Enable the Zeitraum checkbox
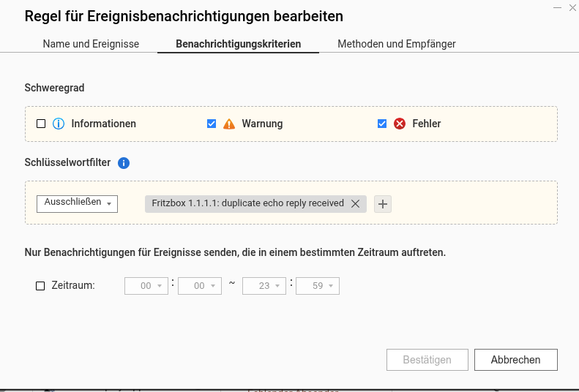Image resolution: width=579 pixels, height=392 pixels. coord(41,286)
